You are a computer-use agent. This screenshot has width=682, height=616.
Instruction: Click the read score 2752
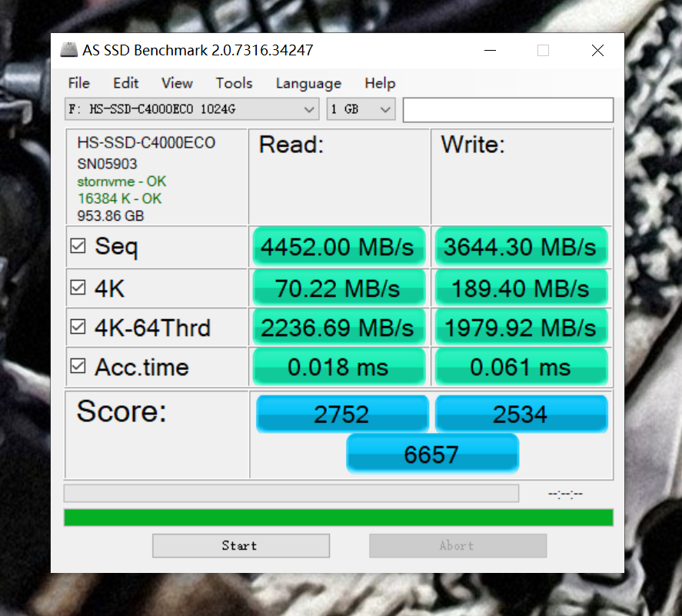[342, 414]
